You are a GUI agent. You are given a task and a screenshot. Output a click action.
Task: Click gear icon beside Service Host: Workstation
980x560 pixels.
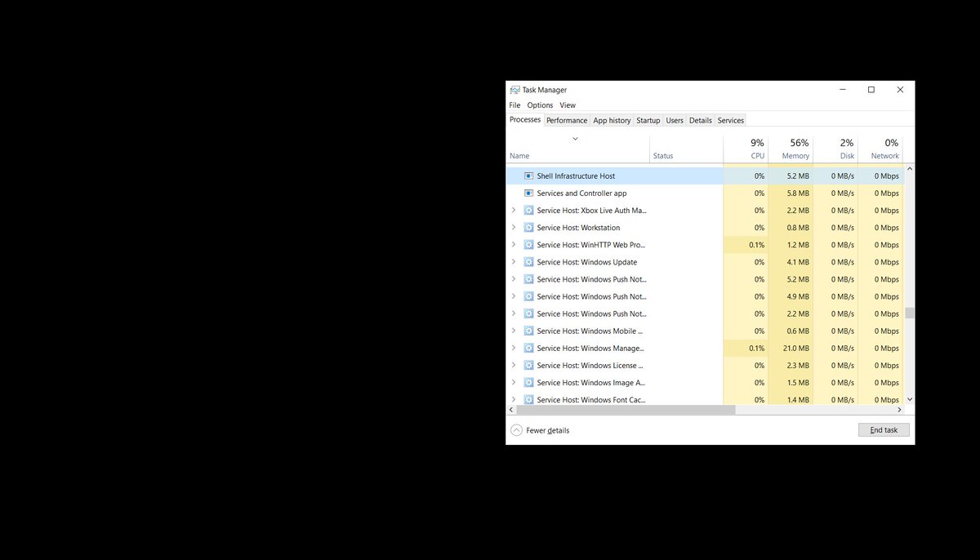(528, 228)
